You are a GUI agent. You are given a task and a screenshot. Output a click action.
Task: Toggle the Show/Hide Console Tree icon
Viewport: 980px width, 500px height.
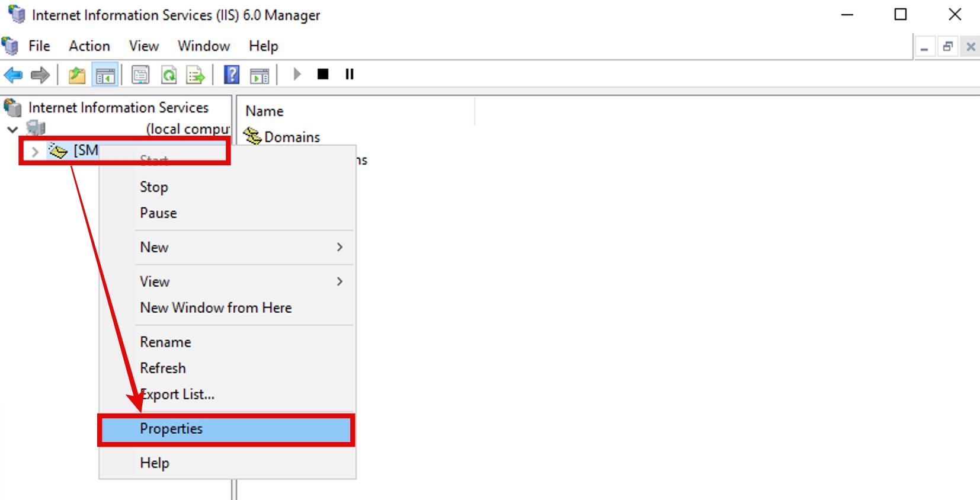point(105,75)
